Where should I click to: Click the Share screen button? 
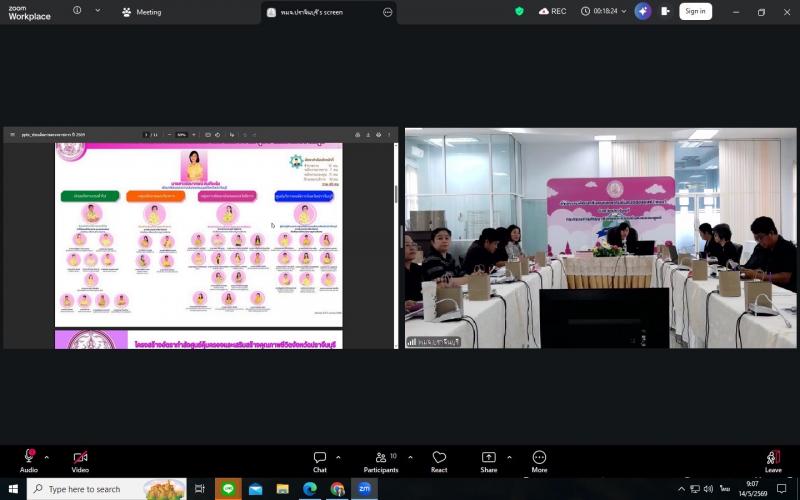(489, 461)
